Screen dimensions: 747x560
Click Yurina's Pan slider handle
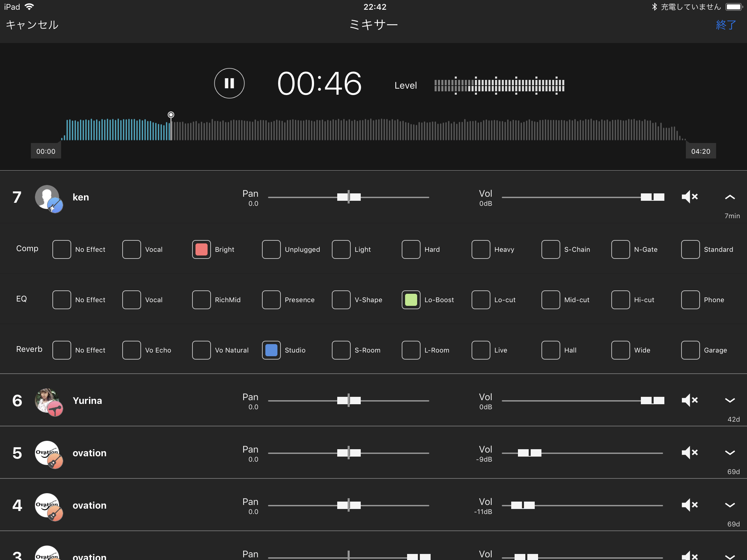point(349,401)
